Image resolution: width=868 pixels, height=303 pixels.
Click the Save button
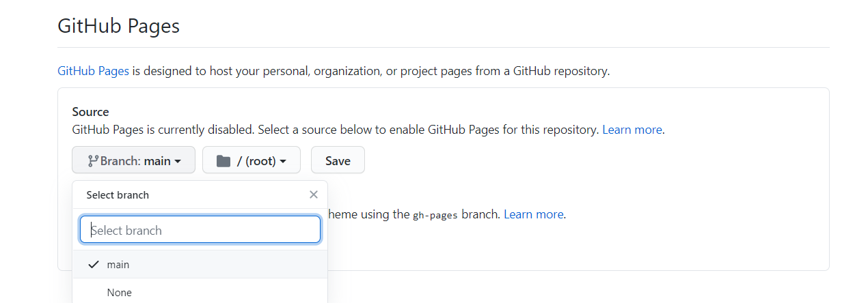[338, 160]
